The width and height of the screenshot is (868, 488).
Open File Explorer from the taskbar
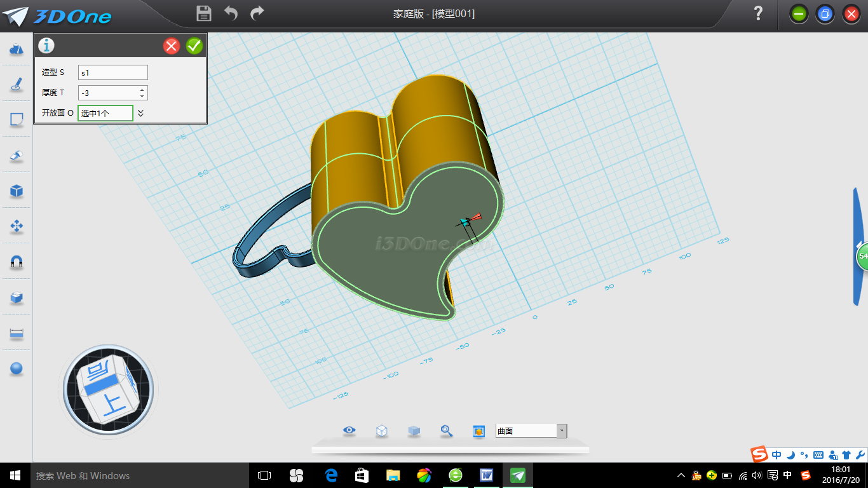click(393, 475)
